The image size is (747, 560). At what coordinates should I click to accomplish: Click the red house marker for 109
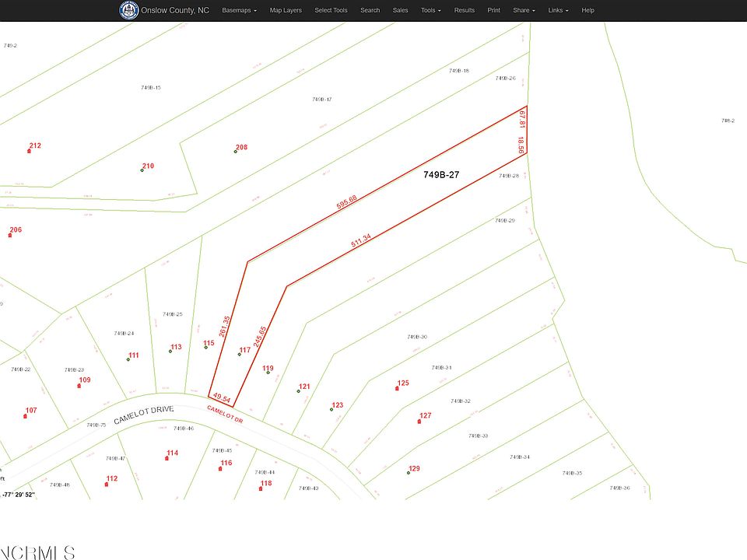pos(79,386)
